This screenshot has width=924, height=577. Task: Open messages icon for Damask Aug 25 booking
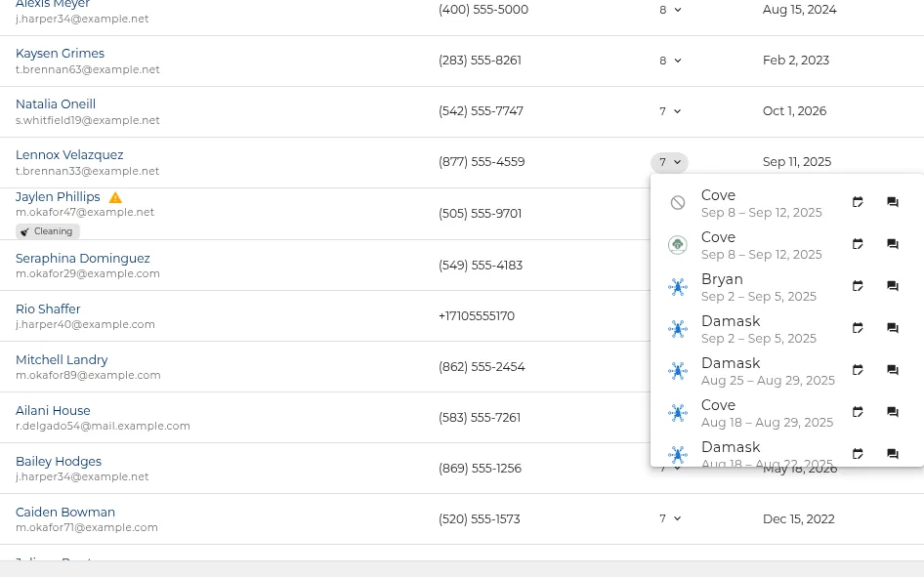click(x=892, y=370)
